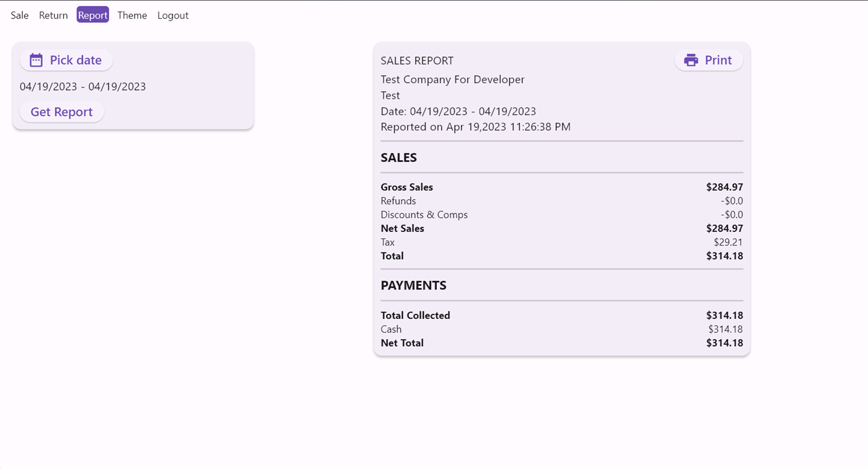
Task: Click Logout in the top navigation
Action: pos(172,15)
